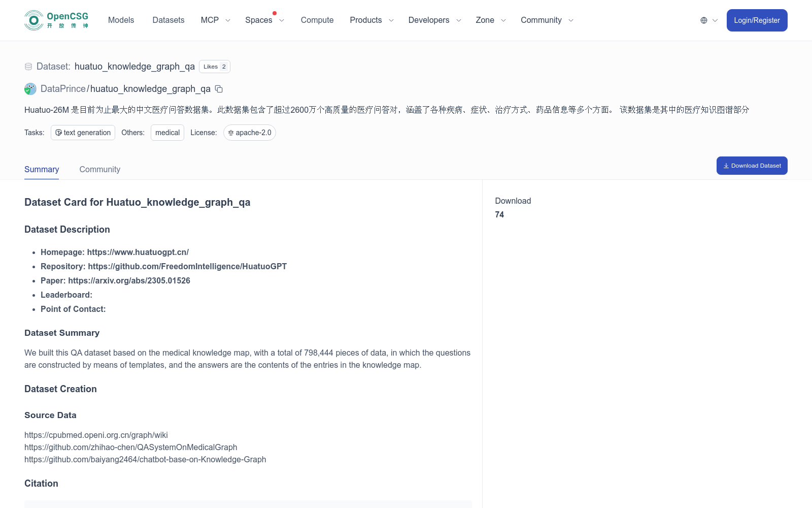Expand the Community nav chevron
This screenshot has height=508, width=812.
[571, 20]
